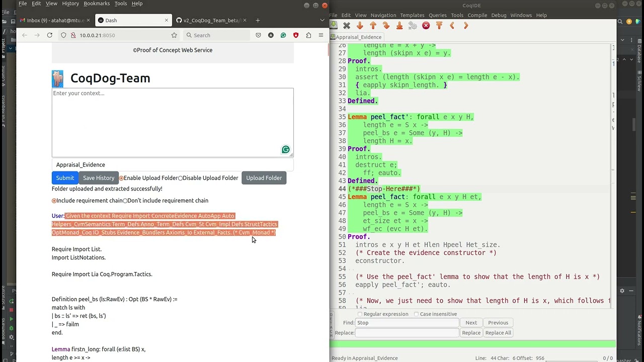This screenshot has width=644, height=362.
Task: Open Firefox hamburger application menu
Action: [321, 35]
